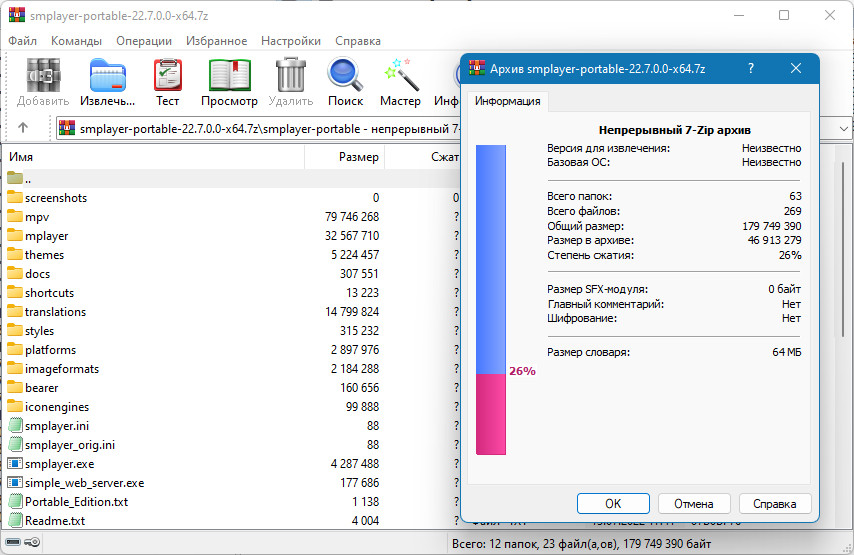
Task: Run the Тест archive check tool
Action: [167, 75]
